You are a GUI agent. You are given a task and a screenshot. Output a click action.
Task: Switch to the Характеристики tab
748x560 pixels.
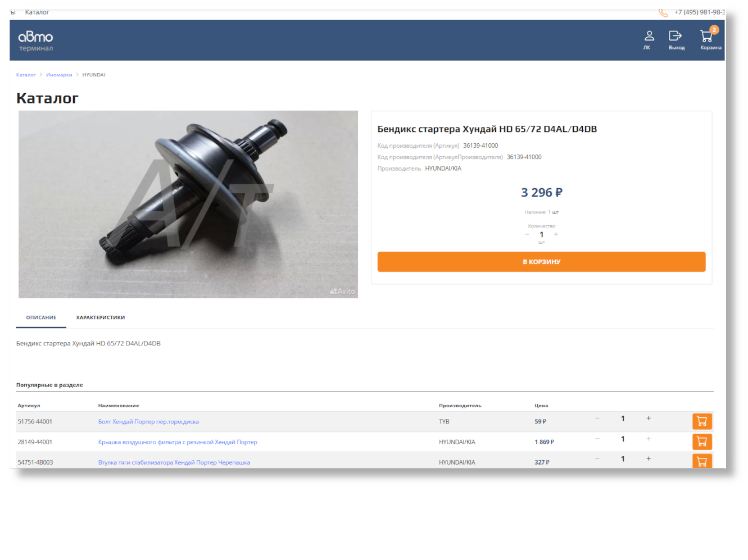101,317
